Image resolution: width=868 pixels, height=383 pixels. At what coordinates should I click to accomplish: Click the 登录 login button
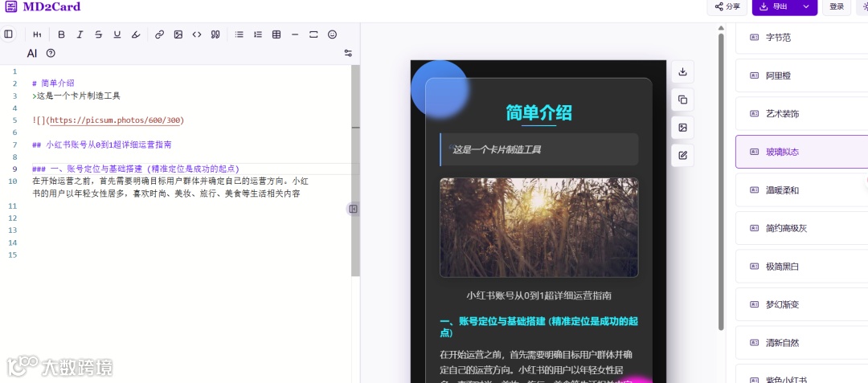click(x=837, y=6)
